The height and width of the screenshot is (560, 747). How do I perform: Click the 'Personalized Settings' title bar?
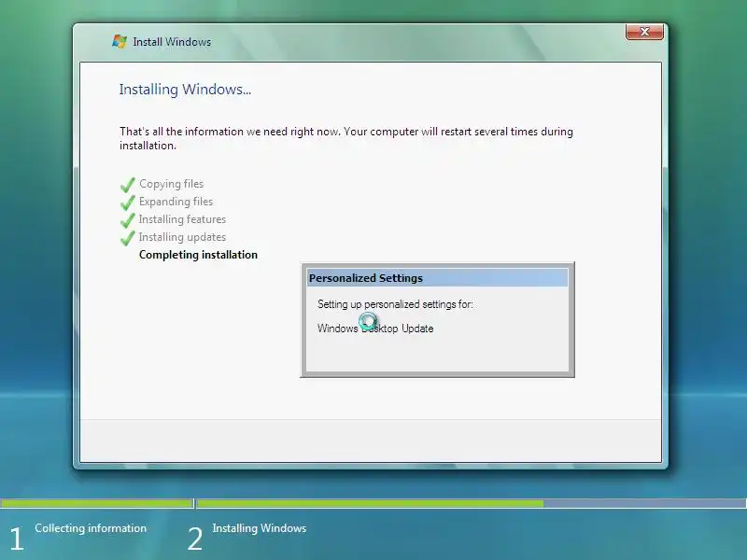pos(437,277)
